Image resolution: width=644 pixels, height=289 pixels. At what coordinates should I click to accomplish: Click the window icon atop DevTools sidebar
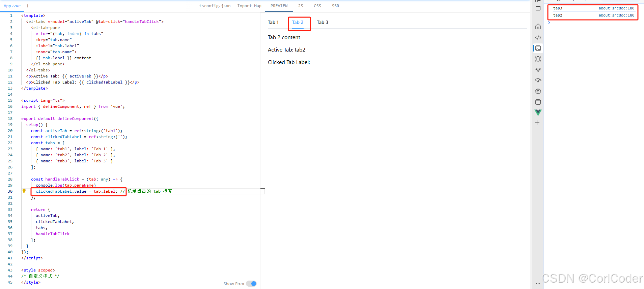tap(538, 8)
